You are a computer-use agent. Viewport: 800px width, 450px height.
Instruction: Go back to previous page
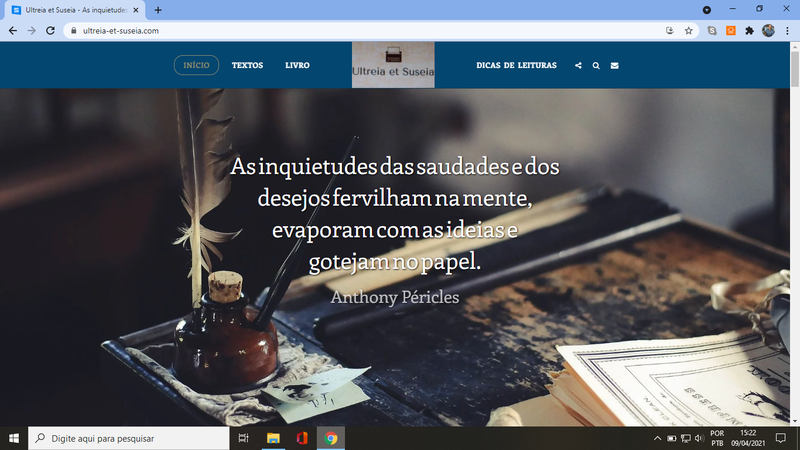(12, 31)
